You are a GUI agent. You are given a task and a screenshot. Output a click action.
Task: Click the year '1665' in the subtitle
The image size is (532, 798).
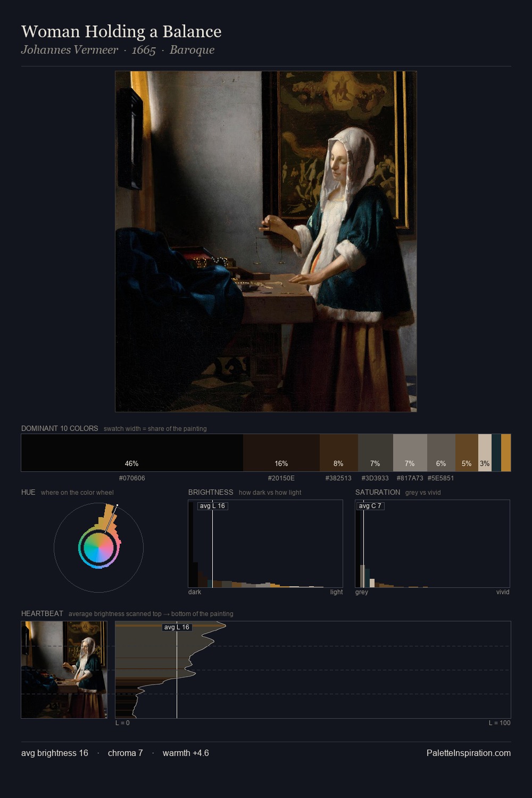pos(144,50)
